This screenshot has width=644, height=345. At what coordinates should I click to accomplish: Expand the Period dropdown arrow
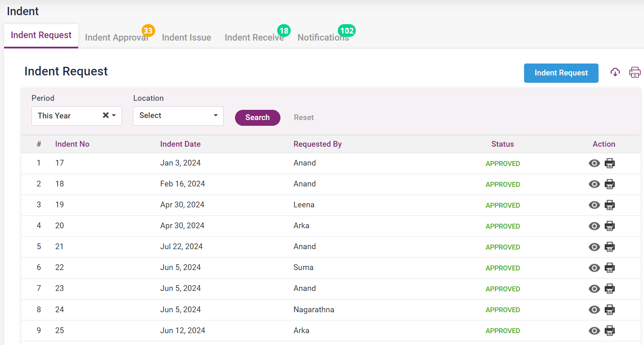pyautogui.click(x=114, y=116)
